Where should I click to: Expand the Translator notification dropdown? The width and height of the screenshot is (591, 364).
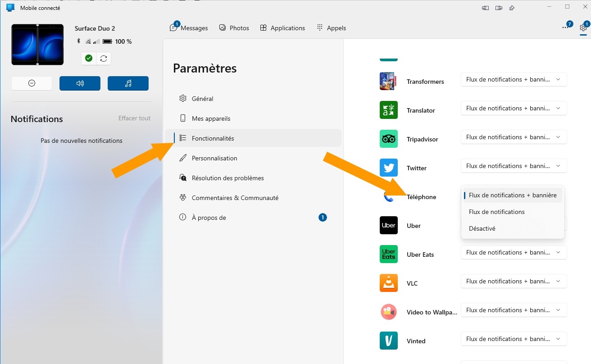tap(514, 109)
